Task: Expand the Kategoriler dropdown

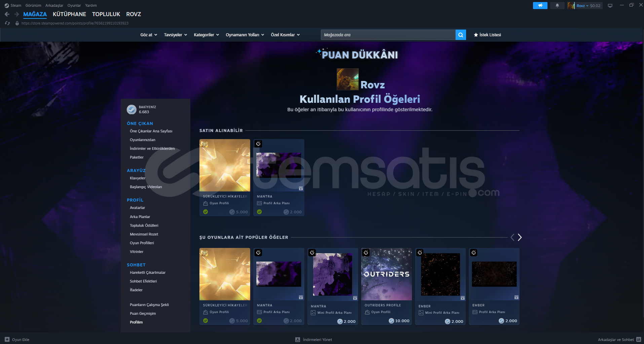Action: point(206,35)
